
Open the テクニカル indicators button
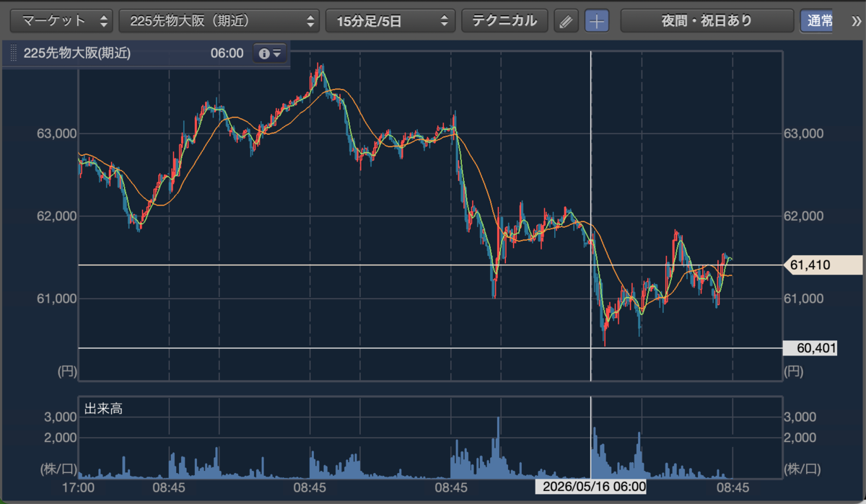pyautogui.click(x=504, y=20)
